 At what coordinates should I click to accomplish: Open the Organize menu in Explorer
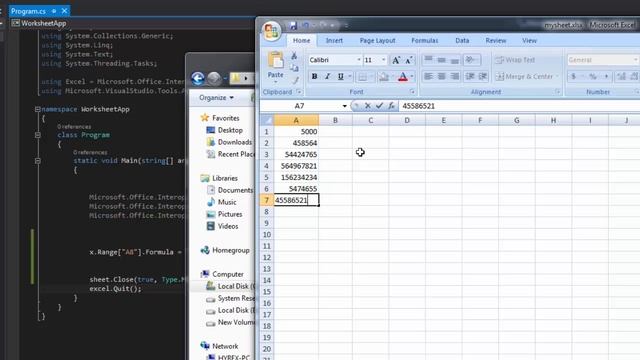(x=216, y=98)
